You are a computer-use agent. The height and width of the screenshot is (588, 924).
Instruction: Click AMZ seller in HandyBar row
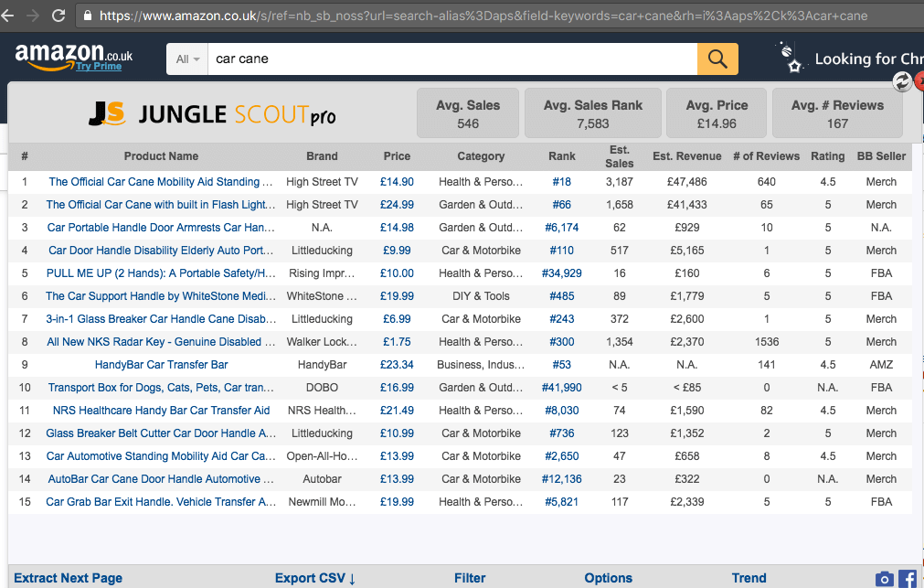(x=881, y=365)
